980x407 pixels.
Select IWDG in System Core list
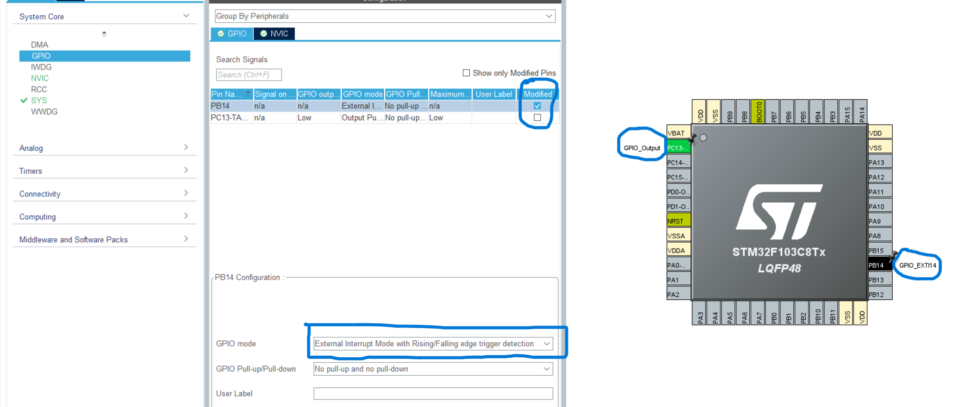tap(41, 67)
